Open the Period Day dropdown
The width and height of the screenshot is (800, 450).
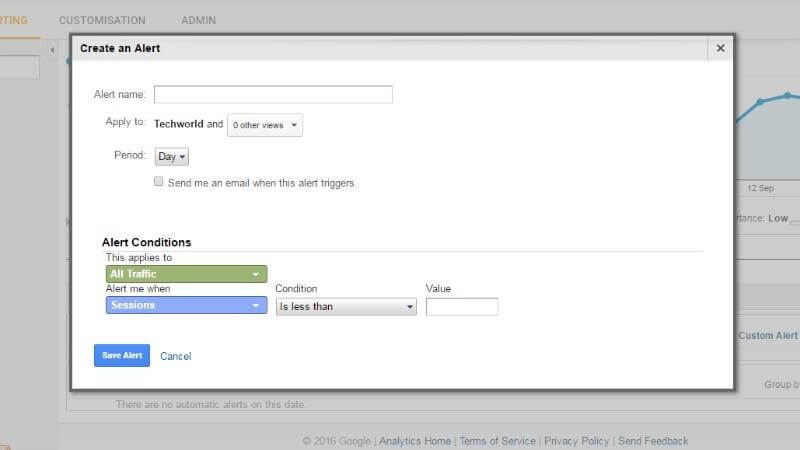[171, 157]
